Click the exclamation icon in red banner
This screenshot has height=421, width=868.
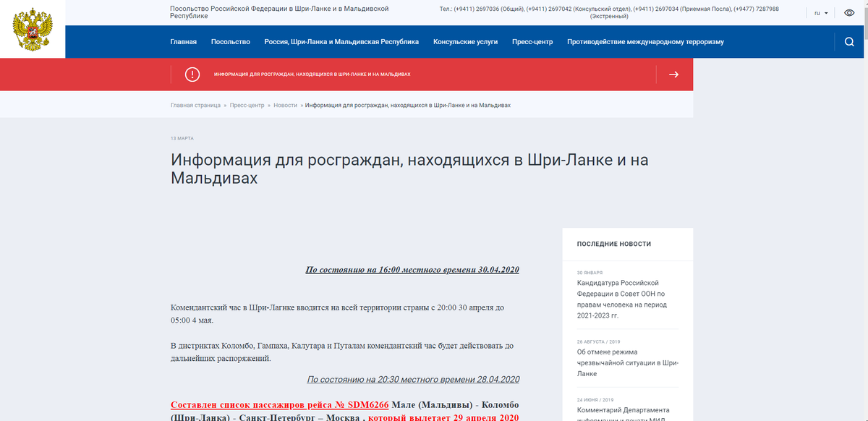[x=192, y=74]
